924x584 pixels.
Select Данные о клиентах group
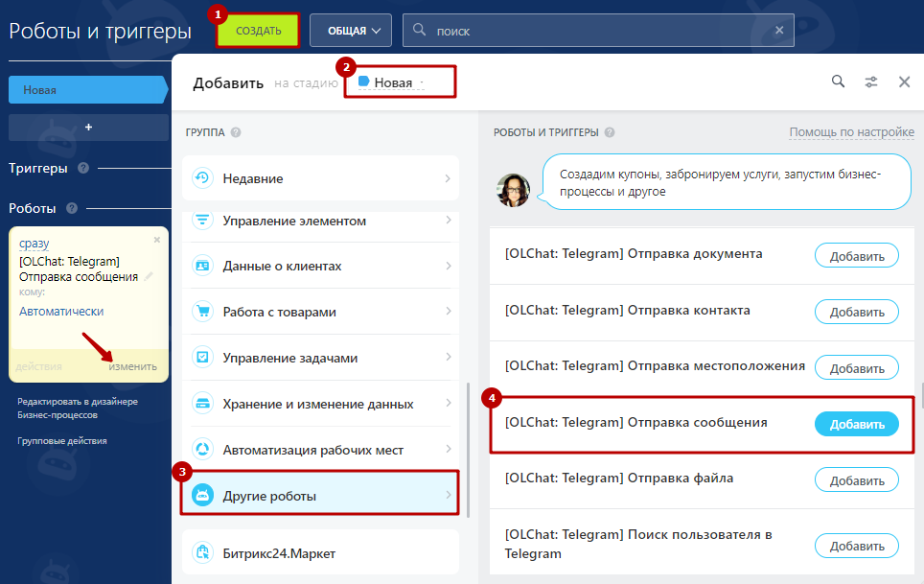[320, 266]
